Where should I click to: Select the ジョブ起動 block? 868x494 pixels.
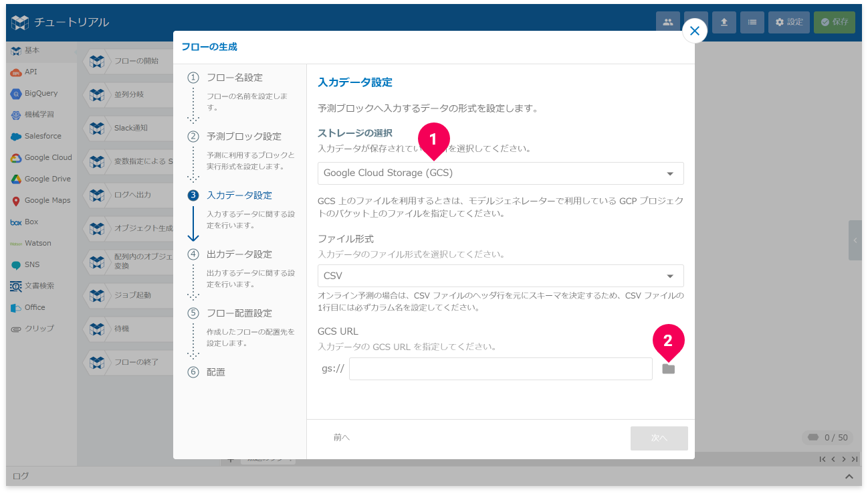[x=128, y=295]
